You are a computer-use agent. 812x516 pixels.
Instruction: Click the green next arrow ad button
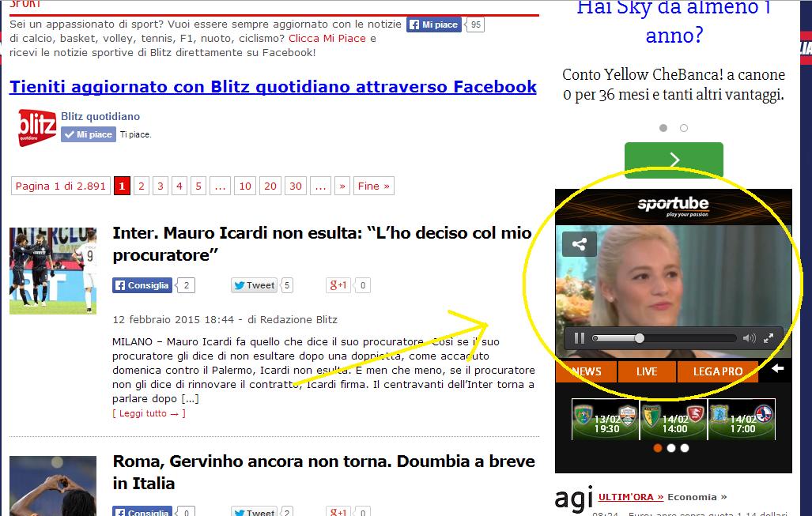tap(674, 160)
